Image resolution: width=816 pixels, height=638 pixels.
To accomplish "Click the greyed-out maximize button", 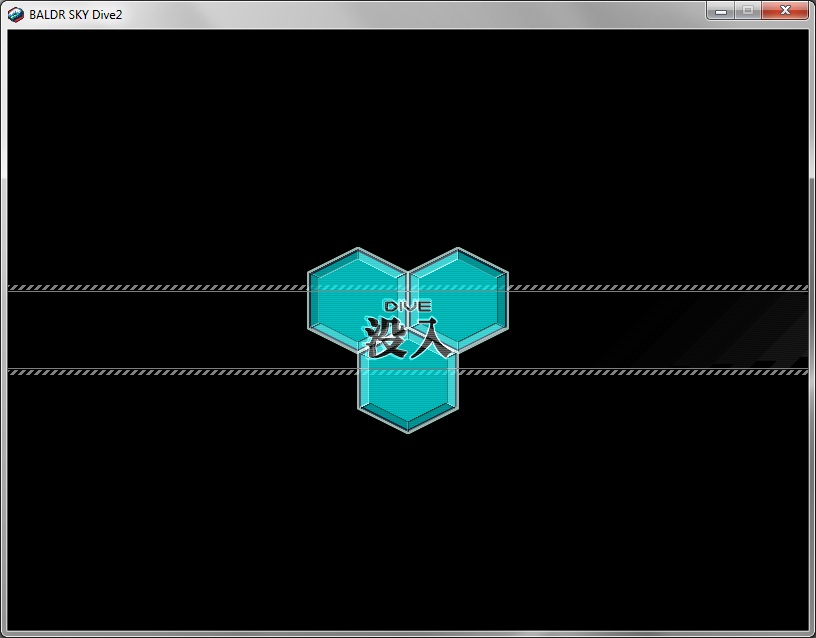I will [748, 11].
